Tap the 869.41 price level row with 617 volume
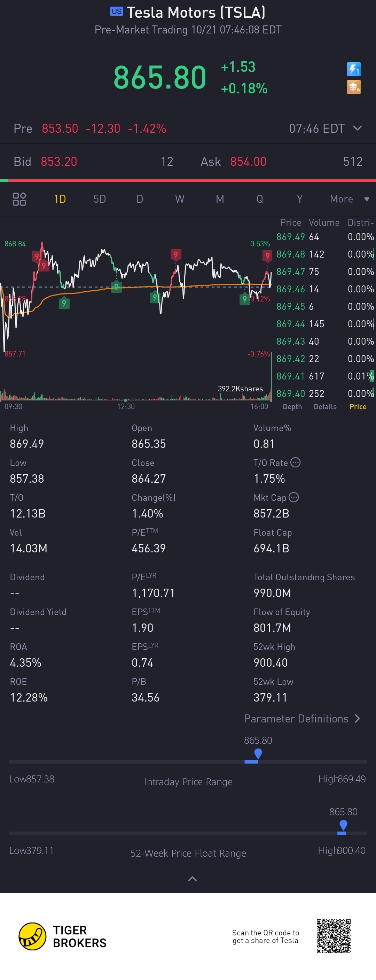This screenshot has height=980, width=376. point(325,376)
